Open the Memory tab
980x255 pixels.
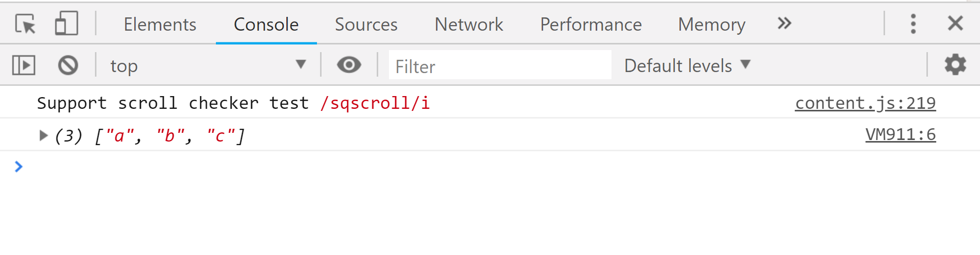[x=712, y=25]
